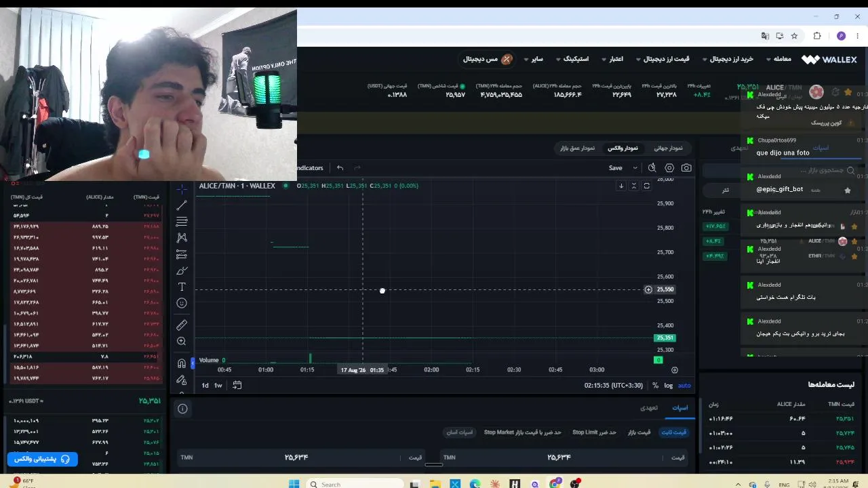Expand the اعتبار navigation menu
The height and width of the screenshot is (488, 868).
coord(612,59)
